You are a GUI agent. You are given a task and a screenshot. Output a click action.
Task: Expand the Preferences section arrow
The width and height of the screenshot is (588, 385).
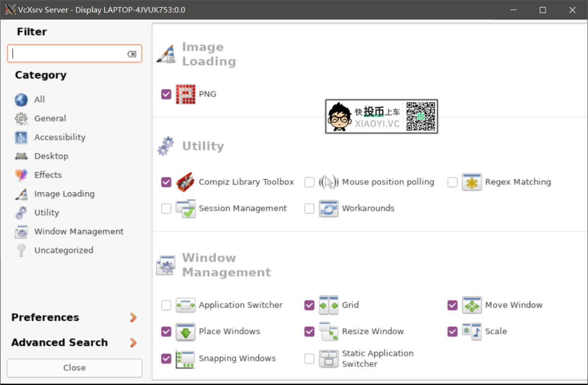(133, 317)
